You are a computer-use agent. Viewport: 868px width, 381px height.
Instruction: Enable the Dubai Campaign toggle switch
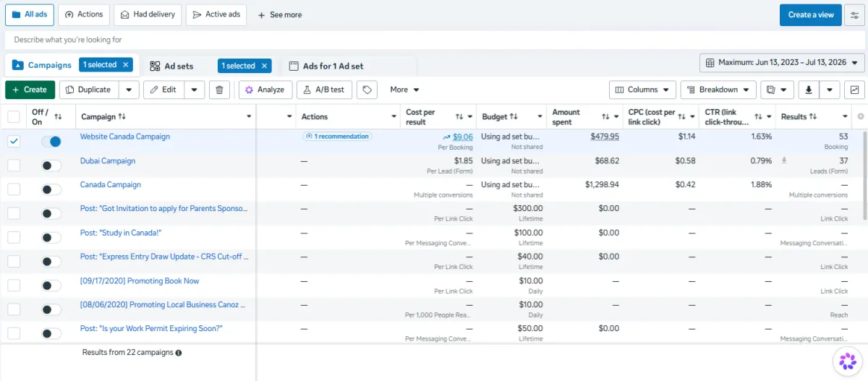click(51, 166)
